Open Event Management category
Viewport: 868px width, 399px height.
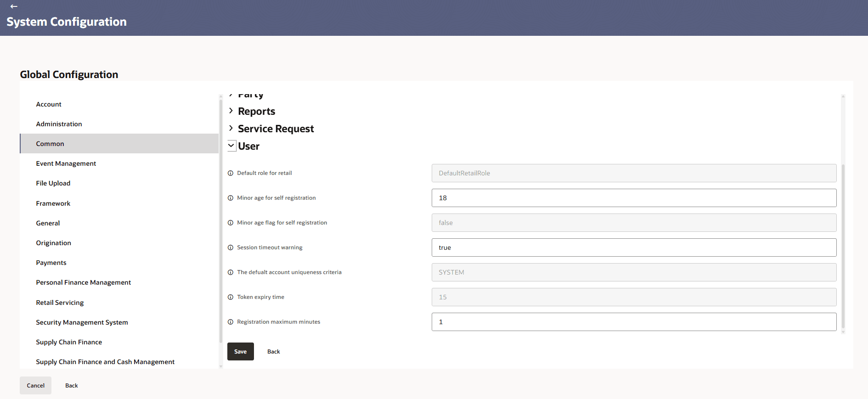click(x=119, y=163)
